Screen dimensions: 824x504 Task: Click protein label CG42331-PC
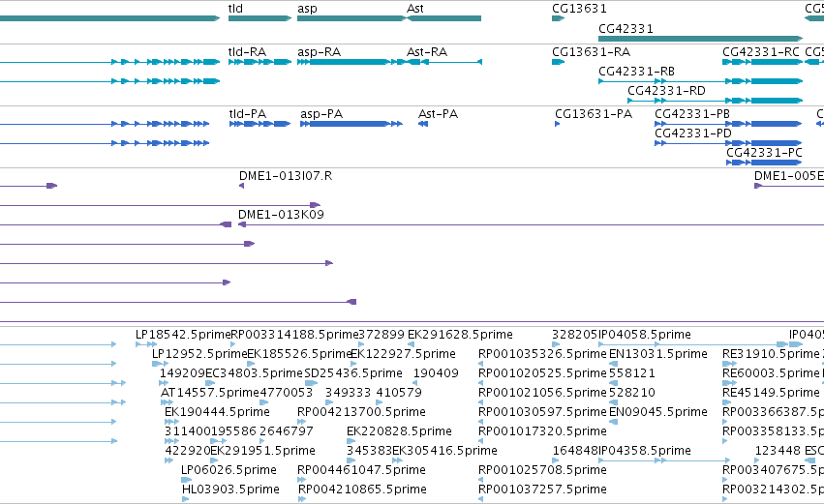764,153
